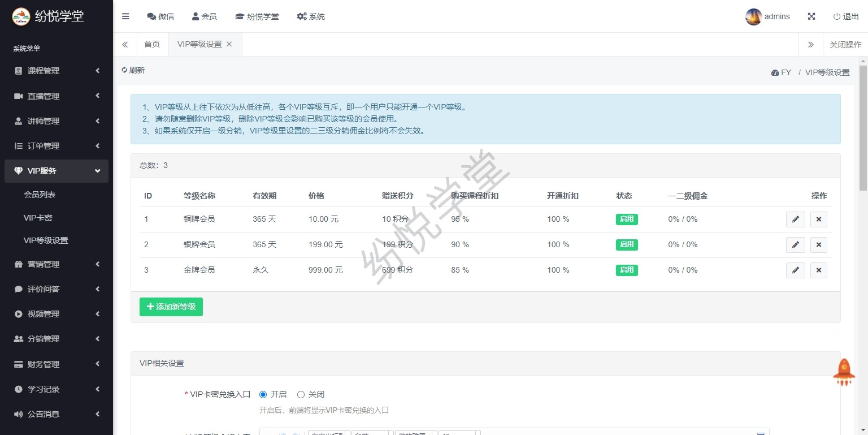Toggle 启用 status of 铜牌会员
This screenshot has width=868, height=435.
point(626,219)
